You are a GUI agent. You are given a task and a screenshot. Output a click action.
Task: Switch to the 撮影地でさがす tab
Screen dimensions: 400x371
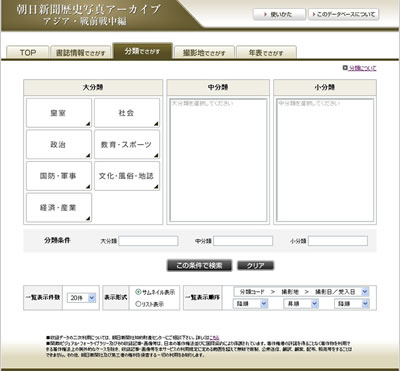click(x=204, y=52)
